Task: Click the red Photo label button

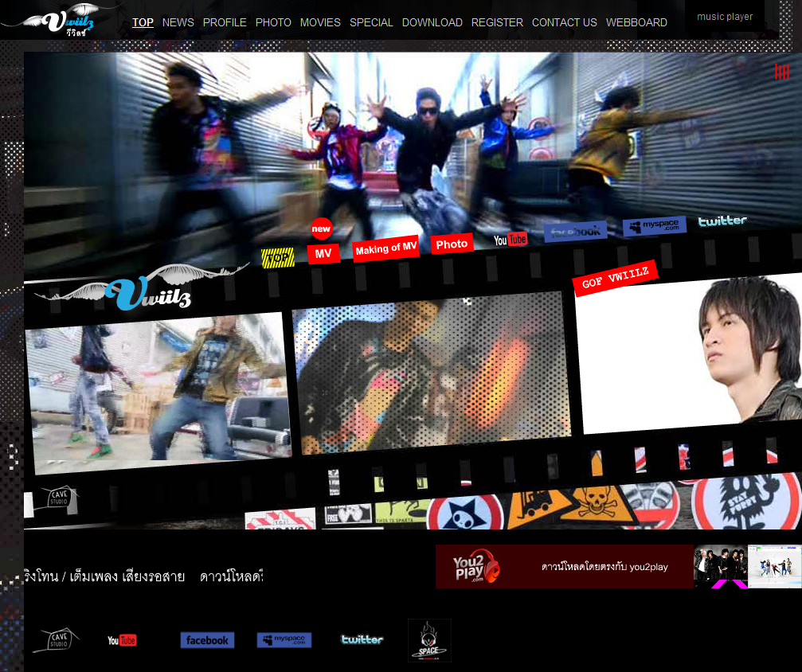Action: point(452,244)
